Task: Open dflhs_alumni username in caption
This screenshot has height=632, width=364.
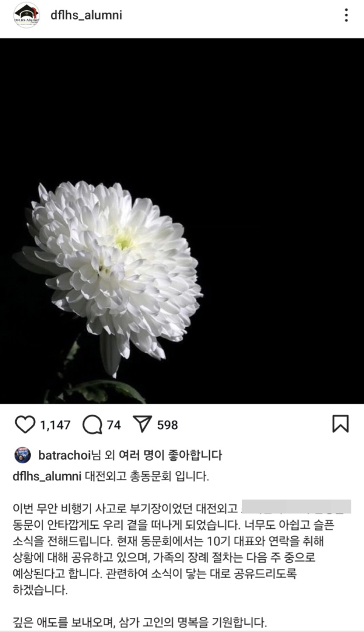Action: [x=47, y=476]
